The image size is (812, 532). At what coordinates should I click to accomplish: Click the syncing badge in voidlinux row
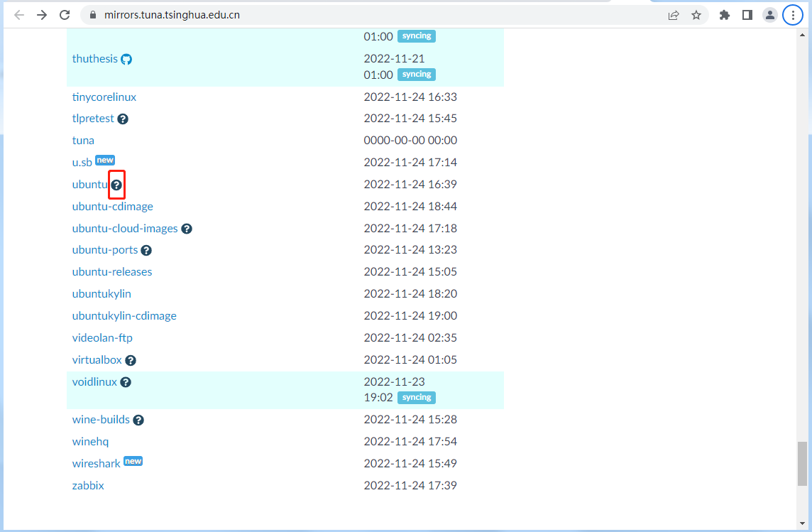[417, 397]
